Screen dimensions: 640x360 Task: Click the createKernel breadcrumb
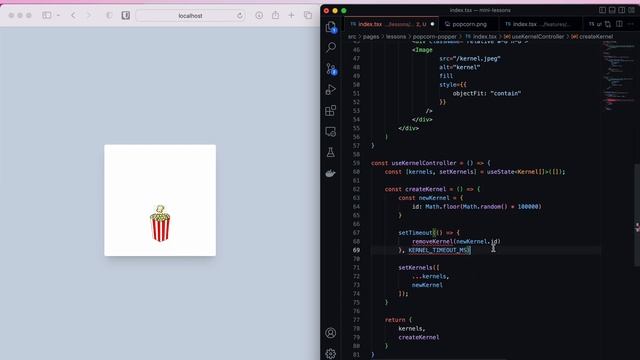click(592, 36)
